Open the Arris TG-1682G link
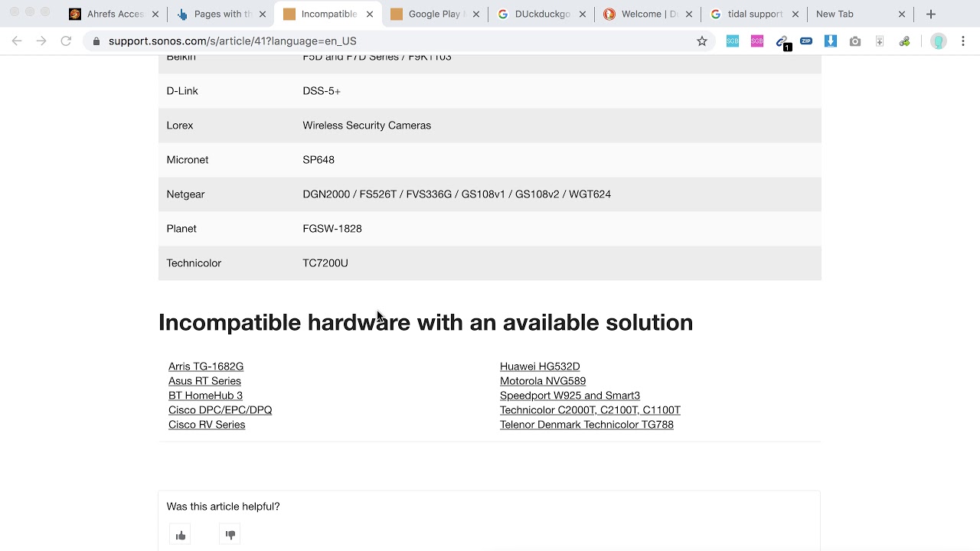 coord(206,367)
